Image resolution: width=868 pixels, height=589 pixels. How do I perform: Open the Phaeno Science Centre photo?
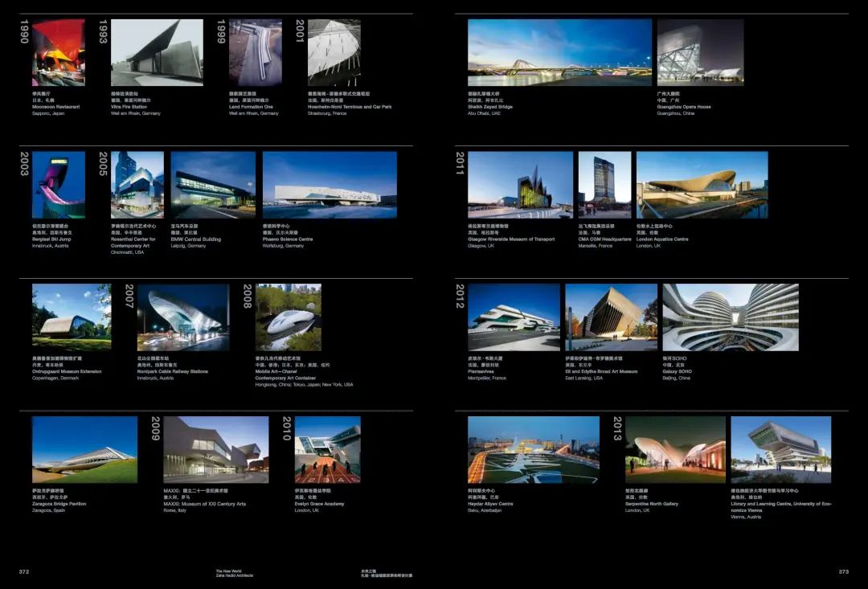click(330, 185)
